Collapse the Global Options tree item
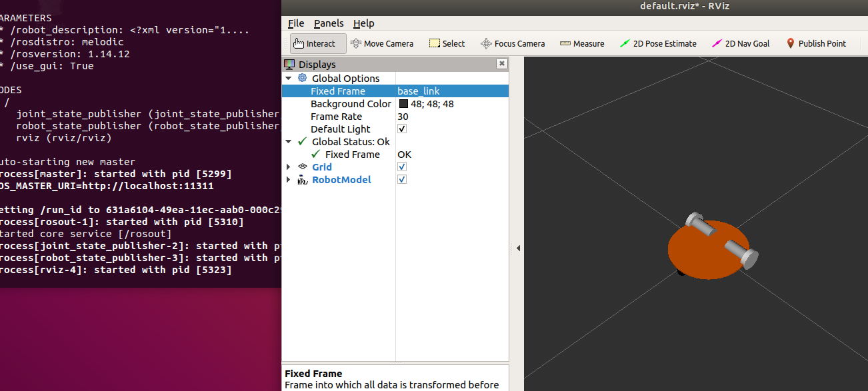Image resolution: width=868 pixels, height=391 pixels. tap(289, 78)
